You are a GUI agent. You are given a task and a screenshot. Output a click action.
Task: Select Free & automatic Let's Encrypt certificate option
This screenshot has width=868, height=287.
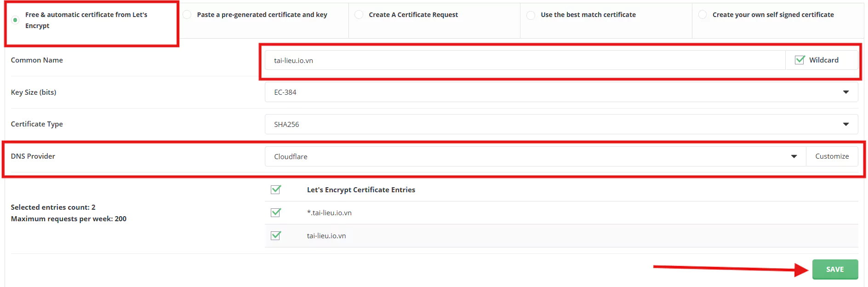coord(15,20)
